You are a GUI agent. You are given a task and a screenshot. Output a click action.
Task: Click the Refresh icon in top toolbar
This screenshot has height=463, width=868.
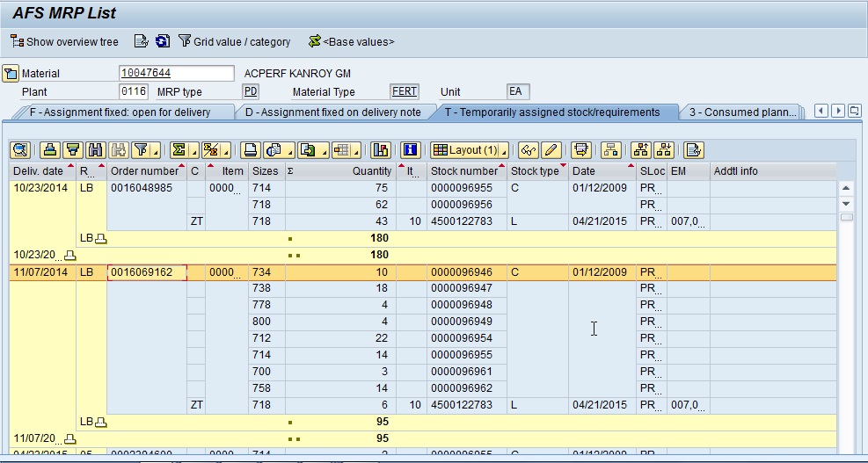(163, 41)
